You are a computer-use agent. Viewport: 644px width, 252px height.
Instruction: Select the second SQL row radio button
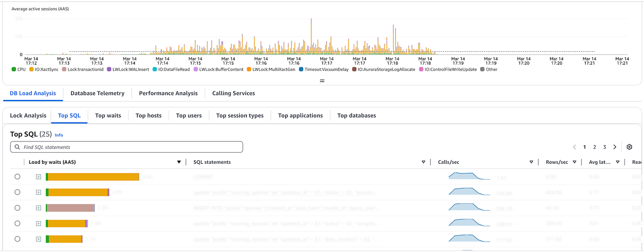pyautogui.click(x=17, y=192)
